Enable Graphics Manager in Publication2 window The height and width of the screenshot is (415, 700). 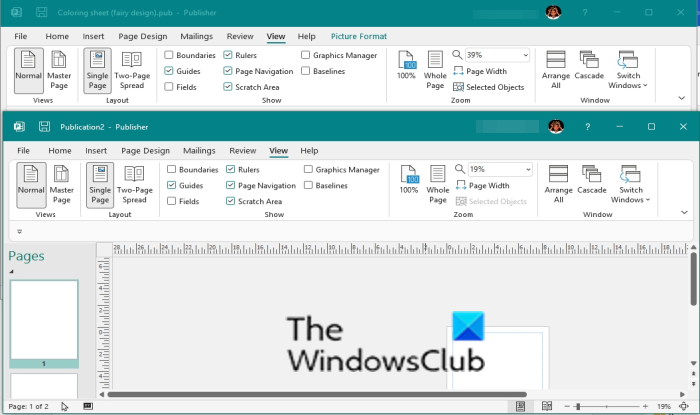tap(308, 170)
